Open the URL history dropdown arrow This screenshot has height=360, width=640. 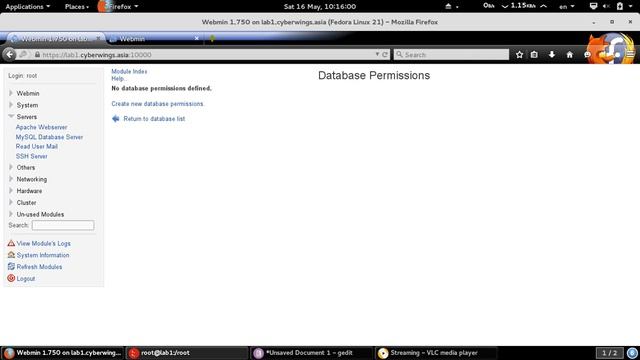pyautogui.click(x=377, y=54)
